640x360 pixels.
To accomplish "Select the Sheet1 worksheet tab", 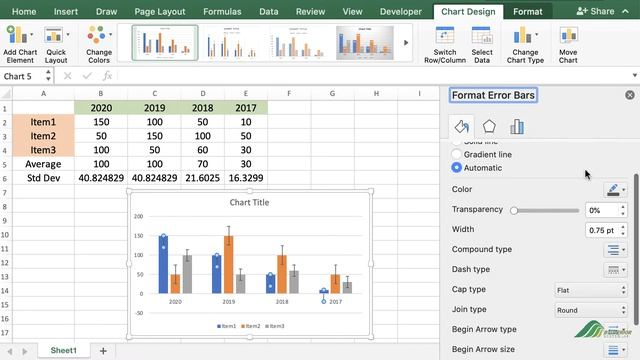I will pyautogui.click(x=63, y=351).
